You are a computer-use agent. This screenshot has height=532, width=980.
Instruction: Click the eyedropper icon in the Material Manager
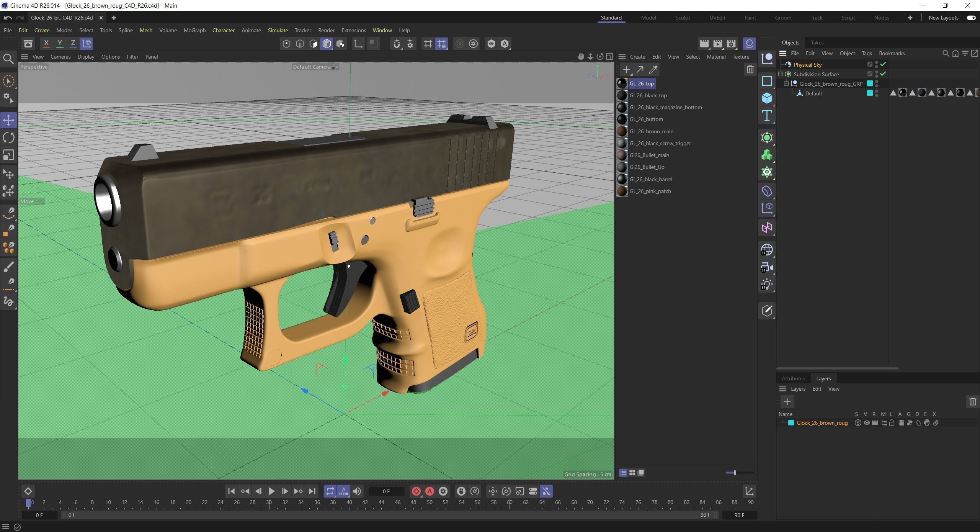[x=653, y=70]
